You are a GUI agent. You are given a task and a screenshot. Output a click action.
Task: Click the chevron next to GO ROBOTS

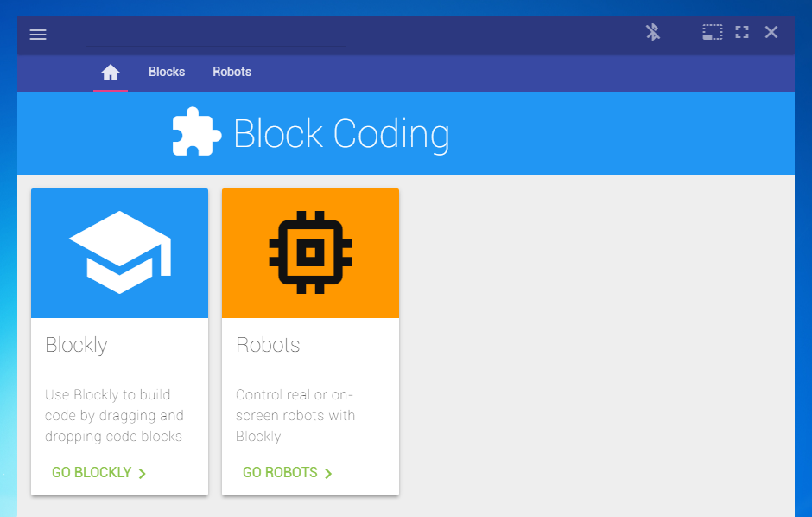click(x=327, y=474)
